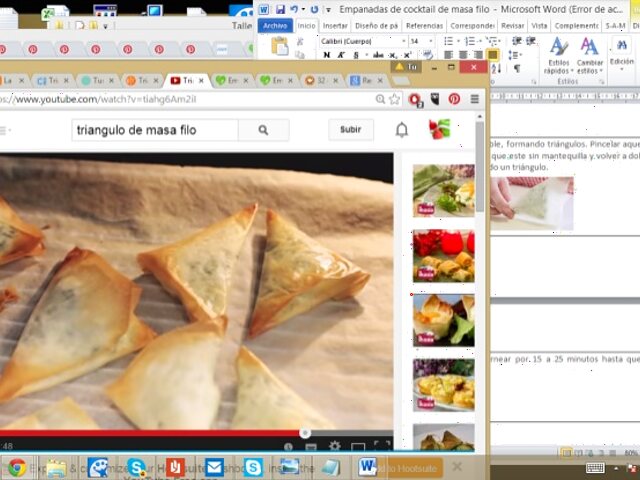Click red badge extension icon beside star
Screen dimensions: 640x480
pos(416,100)
